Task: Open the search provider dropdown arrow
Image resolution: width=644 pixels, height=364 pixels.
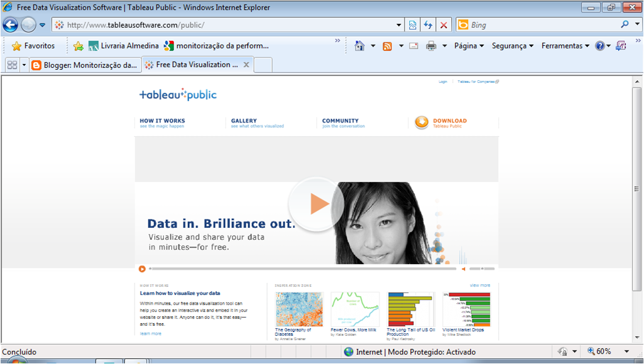Action: click(x=637, y=24)
